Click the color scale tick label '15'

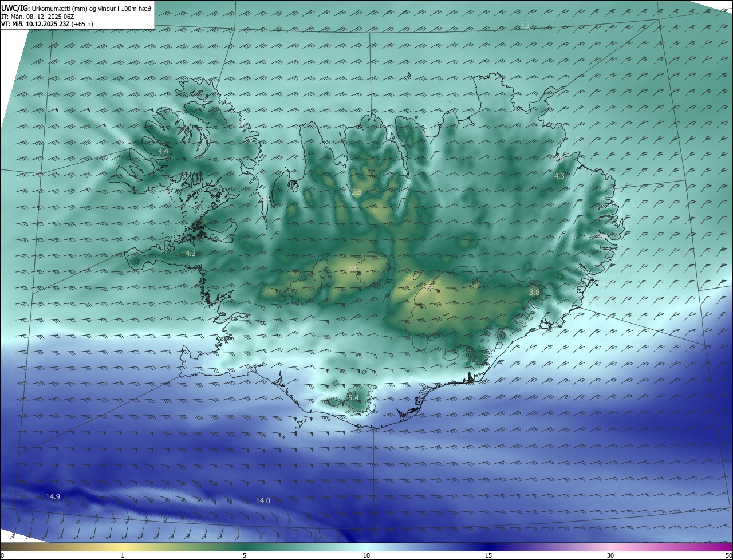point(488,555)
